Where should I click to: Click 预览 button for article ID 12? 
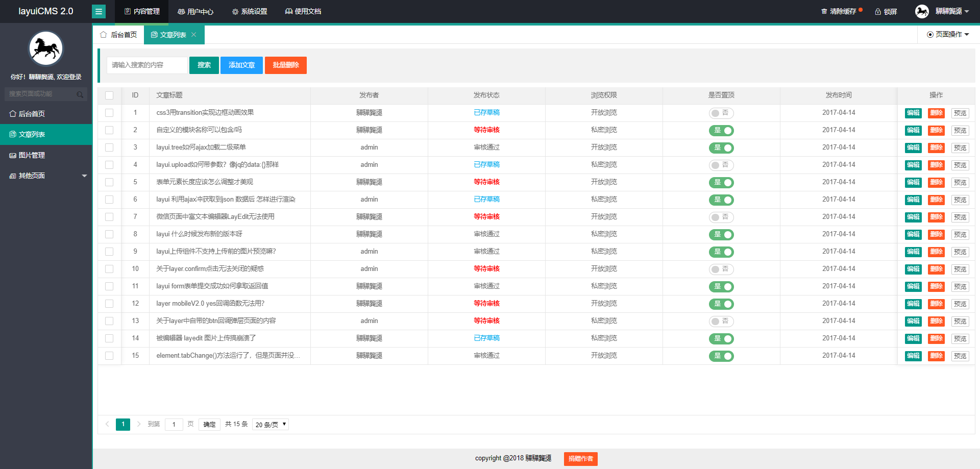tap(960, 304)
